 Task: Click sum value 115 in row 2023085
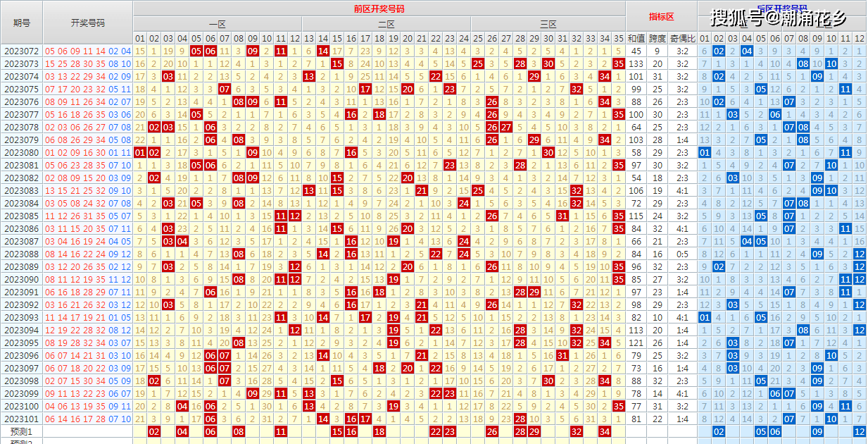(x=636, y=216)
